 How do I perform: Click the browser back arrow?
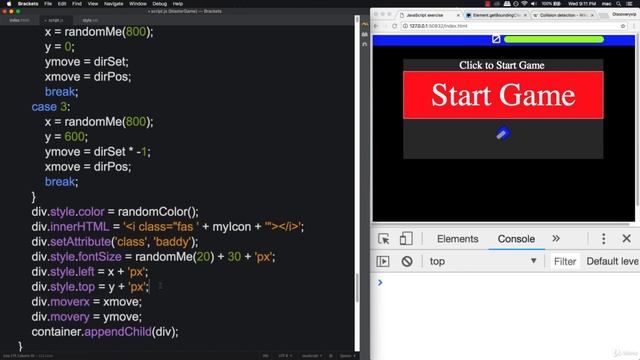pos(376,26)
